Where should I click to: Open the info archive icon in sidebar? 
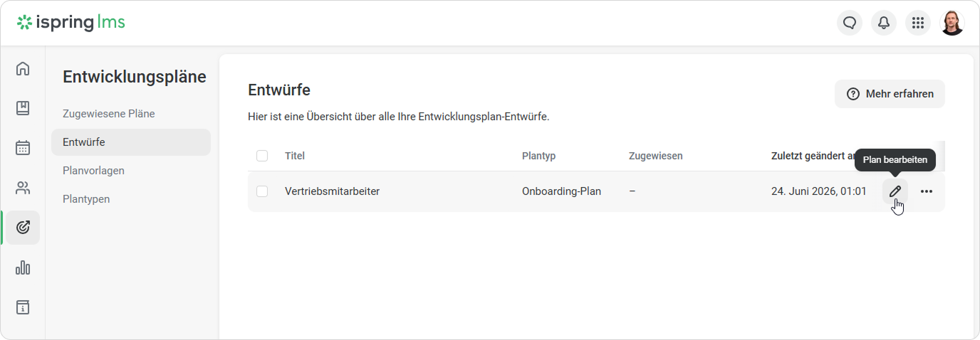(x=23, y=307)
